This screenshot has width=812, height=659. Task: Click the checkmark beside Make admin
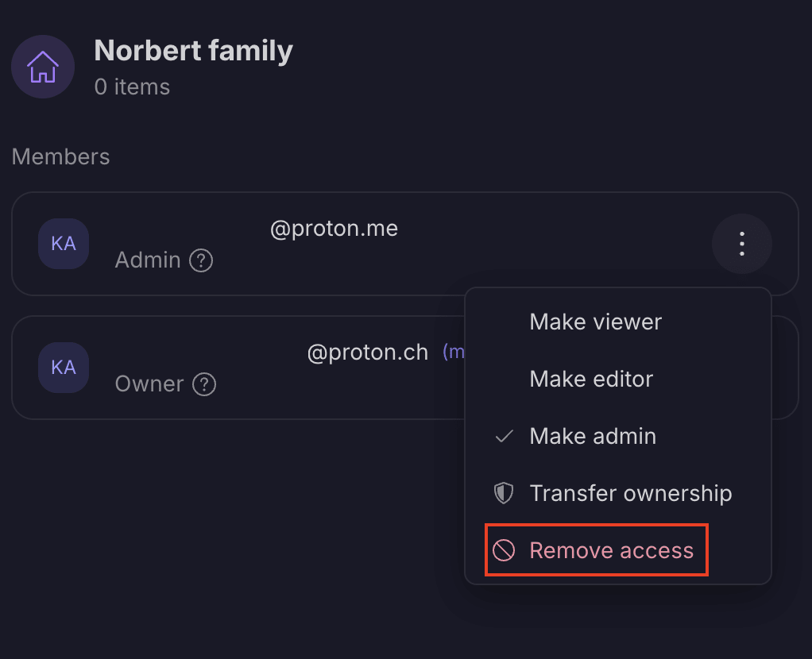coord(504,436)
